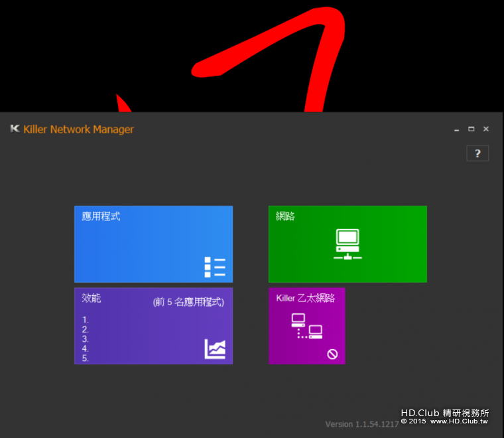Click the performance chart icon in 效能 tile
The height and width of the screenshot is (438, 504).
pyautogui.click(x=215, y=349)
